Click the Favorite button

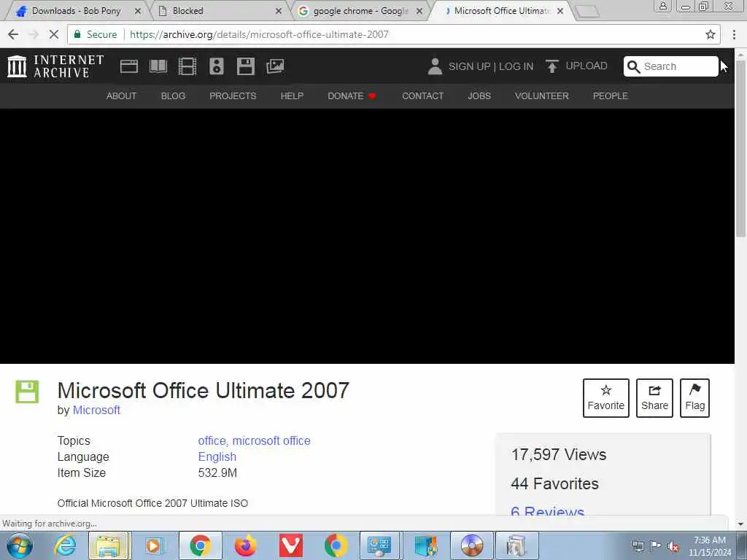point(606,398)
